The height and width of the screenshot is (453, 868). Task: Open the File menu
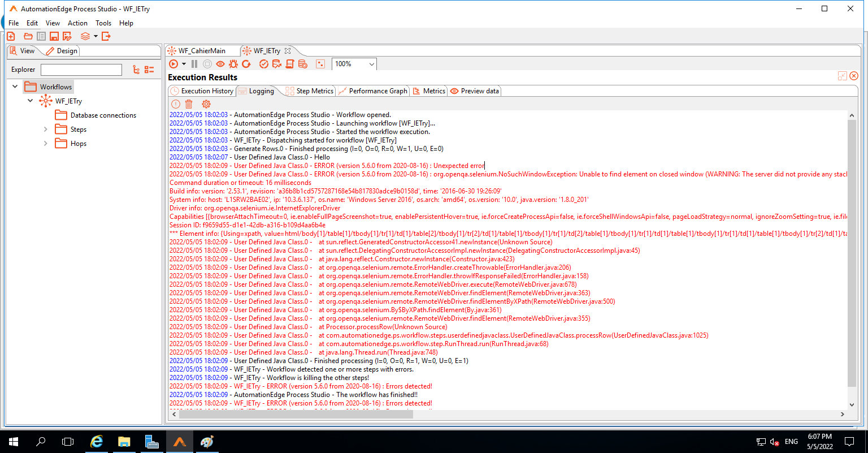[x=14, y=23]
